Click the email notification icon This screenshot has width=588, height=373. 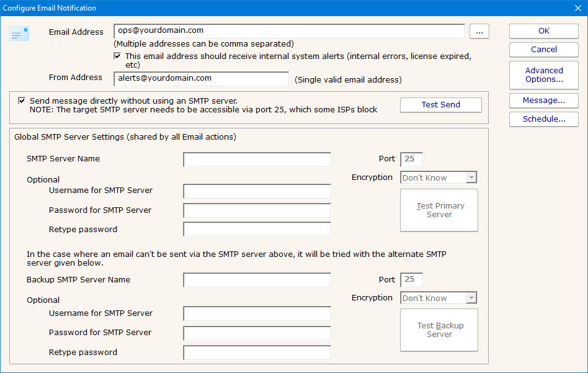tap(19, 32)
